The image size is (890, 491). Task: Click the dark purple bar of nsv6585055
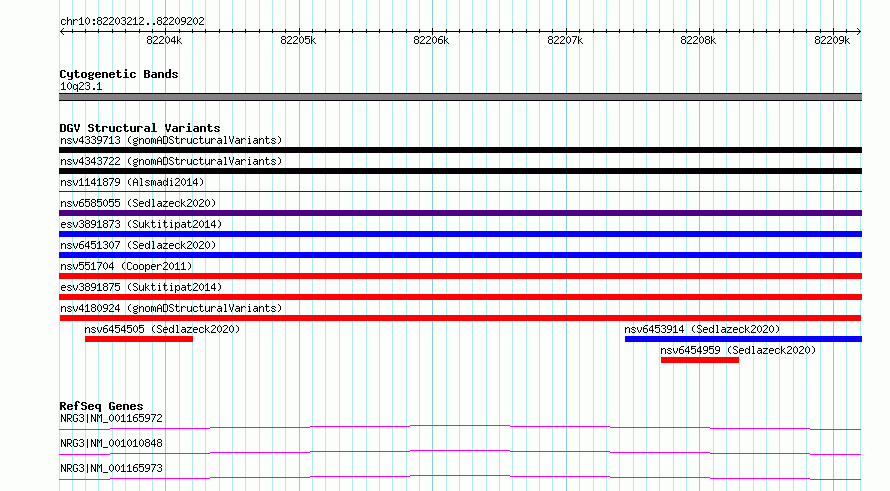tap(460, 213)
